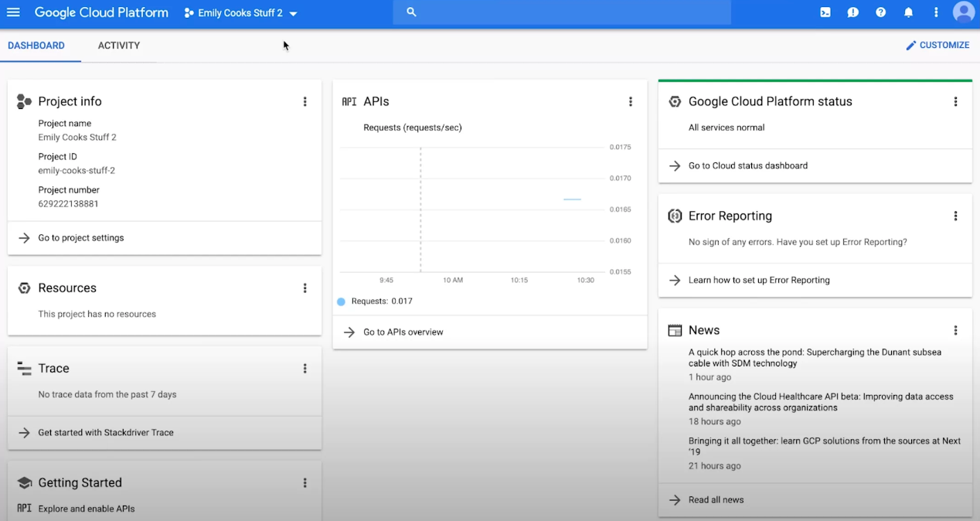Open Google Cloud Platform status card options

pos(956,101)
